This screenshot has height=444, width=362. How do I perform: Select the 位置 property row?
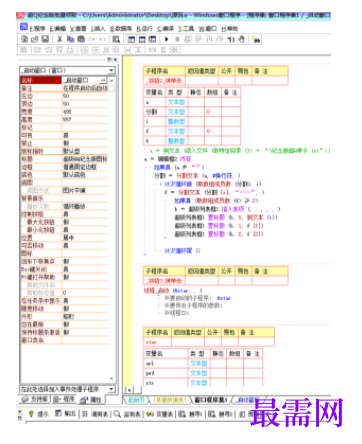pyautogui.click(x=64, y=238)
